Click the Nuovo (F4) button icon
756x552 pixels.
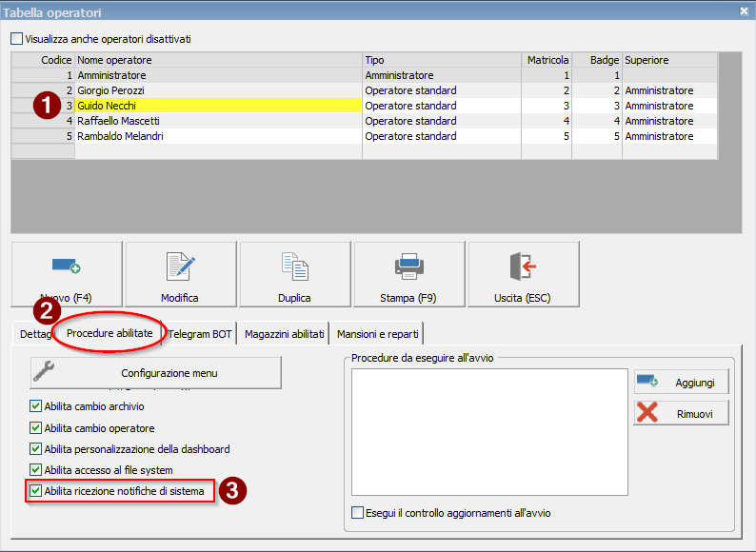coord(67,267)
